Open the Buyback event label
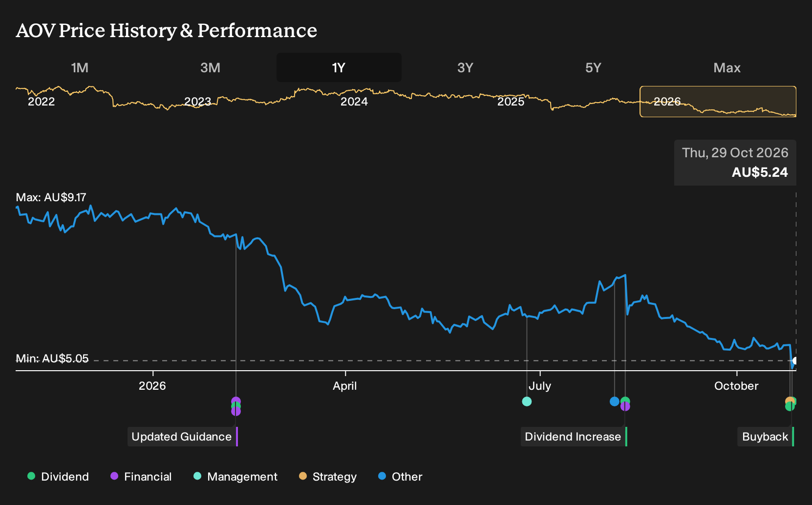The height and width of the screenshot is (505, 812). (766, 437)
